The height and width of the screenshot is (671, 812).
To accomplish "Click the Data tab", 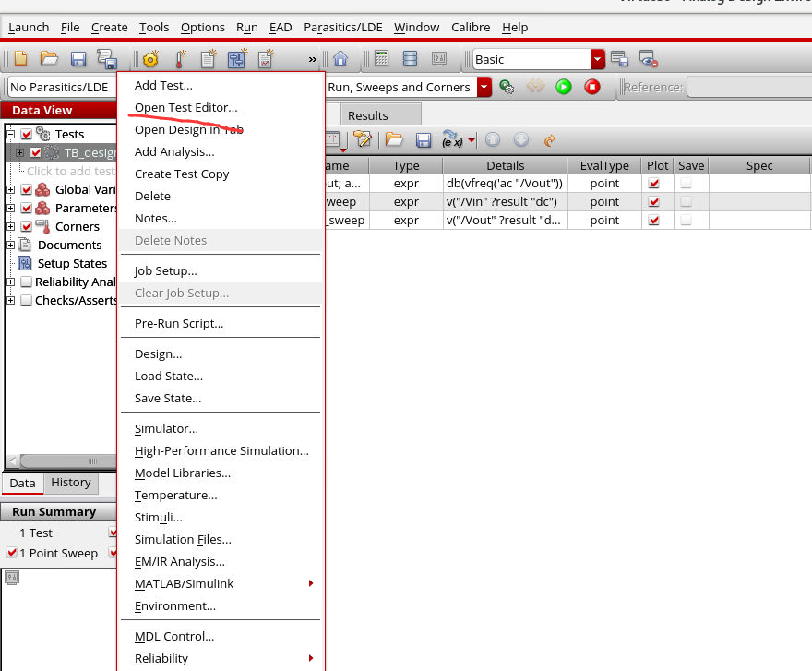I will click(23, 483).
